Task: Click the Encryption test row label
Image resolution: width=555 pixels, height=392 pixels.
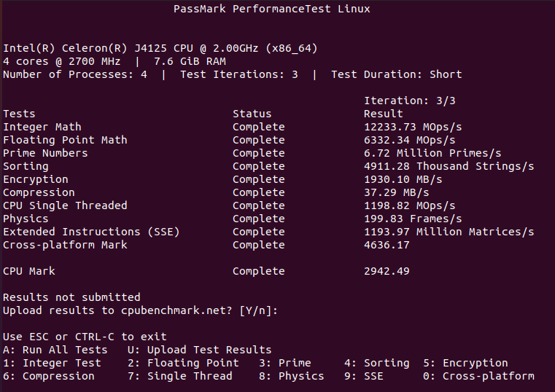Action: tap(36, 179)
